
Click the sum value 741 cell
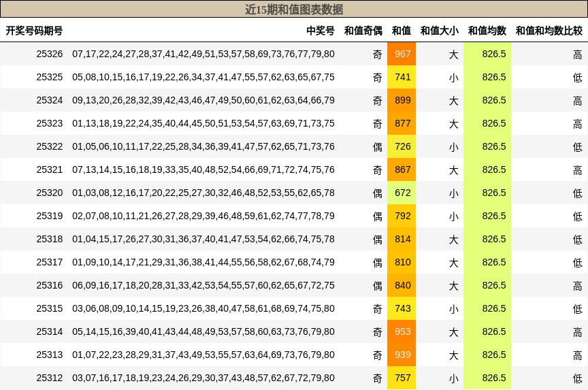pos(402,77)
